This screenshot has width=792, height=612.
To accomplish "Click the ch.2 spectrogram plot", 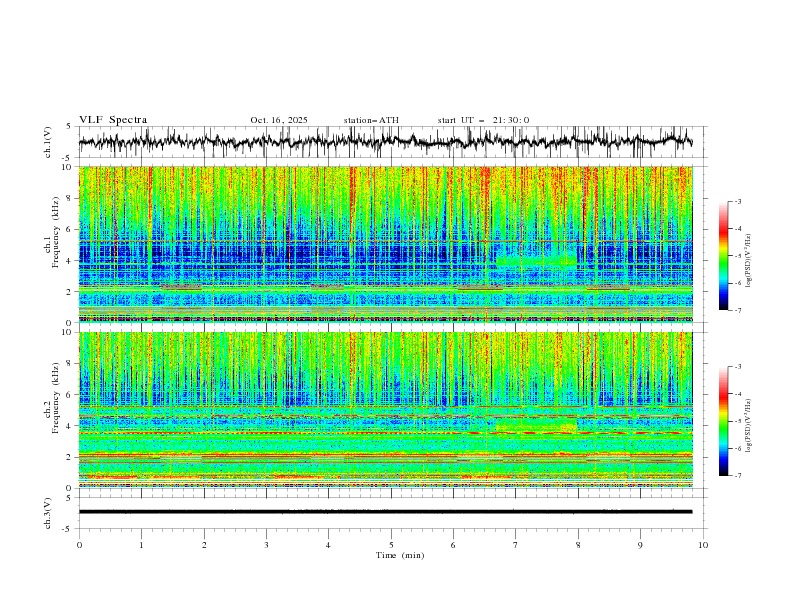I will point(385,410).
